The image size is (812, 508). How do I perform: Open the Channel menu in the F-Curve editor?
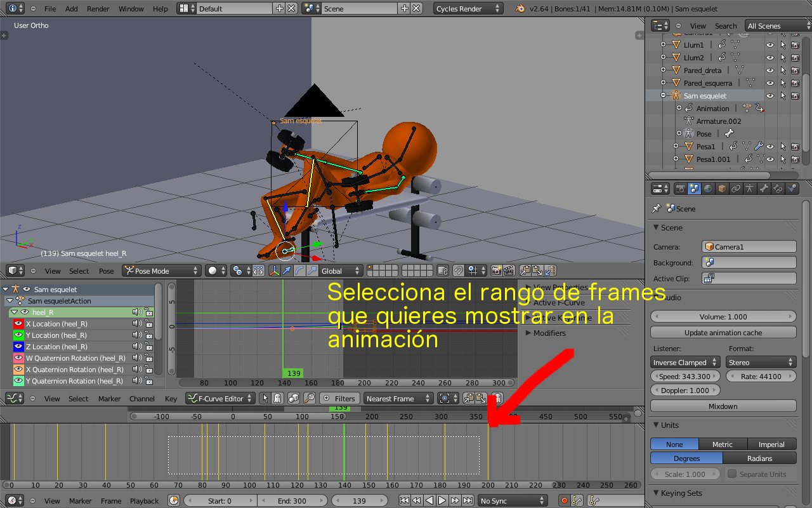tap(142, 399)
